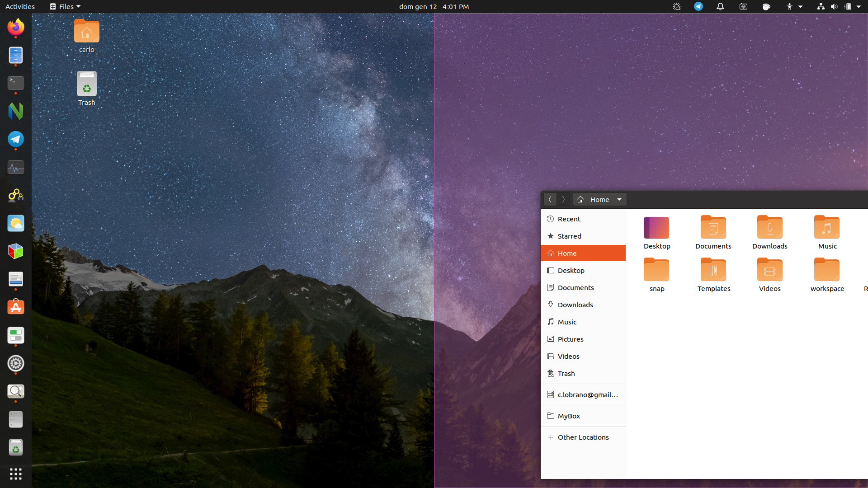Click Other Locations in sidebar
Screen dimensions: 868x488
pos(583,437)
